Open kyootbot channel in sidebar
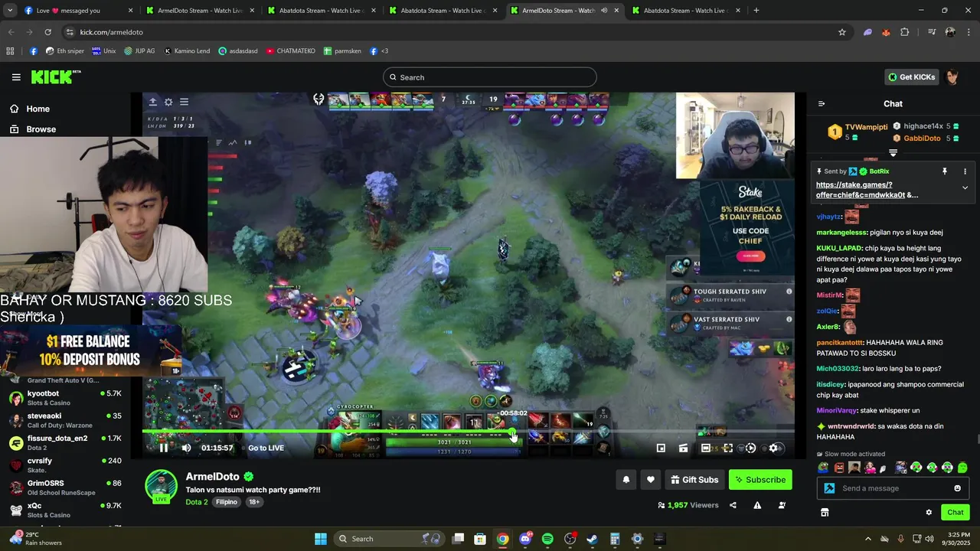Screen dimensions: 980x551 coord(65,398)
